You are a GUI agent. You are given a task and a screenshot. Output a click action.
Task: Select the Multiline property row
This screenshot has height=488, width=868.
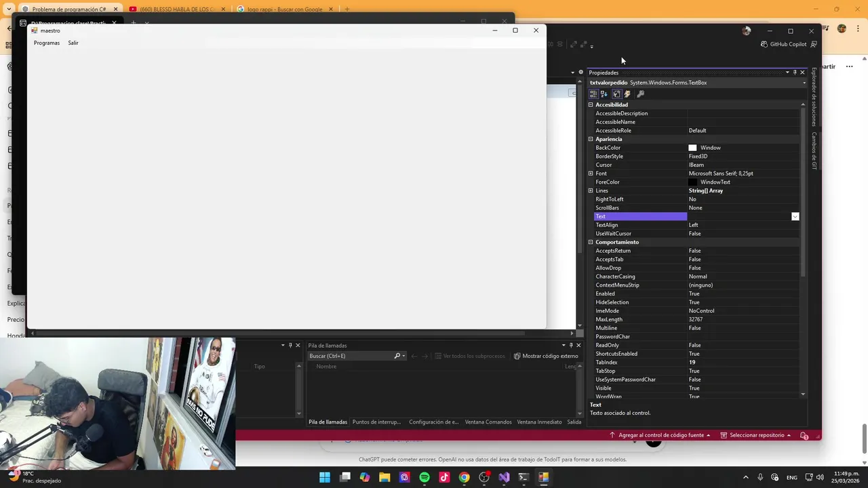(x=696, y=328)
